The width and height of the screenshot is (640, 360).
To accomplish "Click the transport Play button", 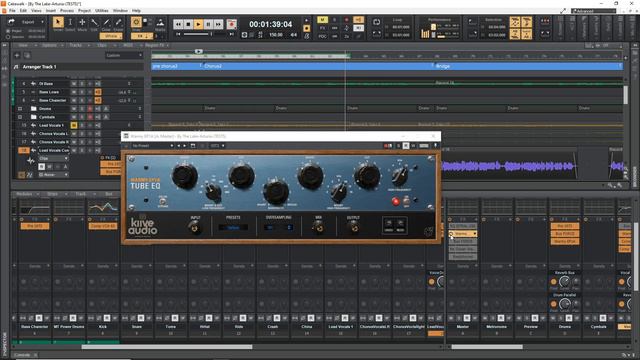I will [198, 24].
